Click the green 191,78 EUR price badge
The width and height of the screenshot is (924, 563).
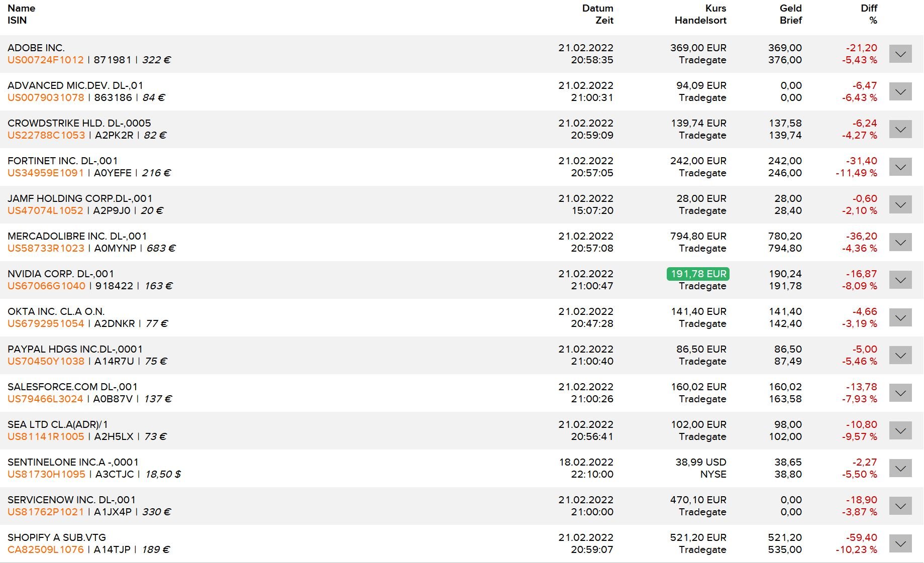[698, 274]
